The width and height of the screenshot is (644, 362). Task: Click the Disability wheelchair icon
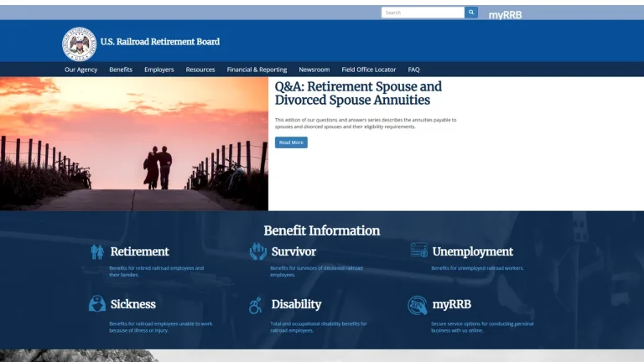point(256,305)
